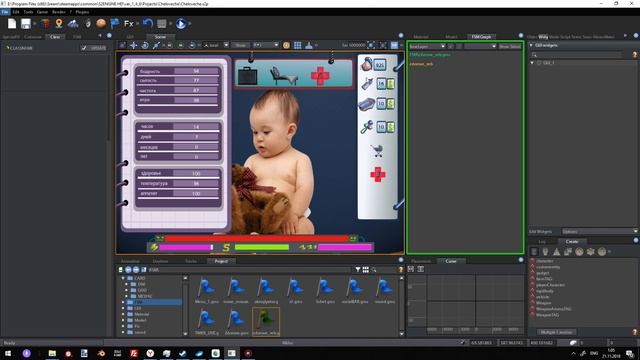Open the Edit menu
Screen dimensions: 640x360
[16, 12]
